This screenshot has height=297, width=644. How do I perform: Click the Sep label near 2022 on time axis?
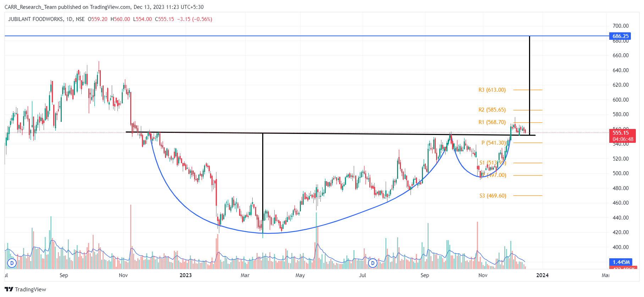(64, 275)
